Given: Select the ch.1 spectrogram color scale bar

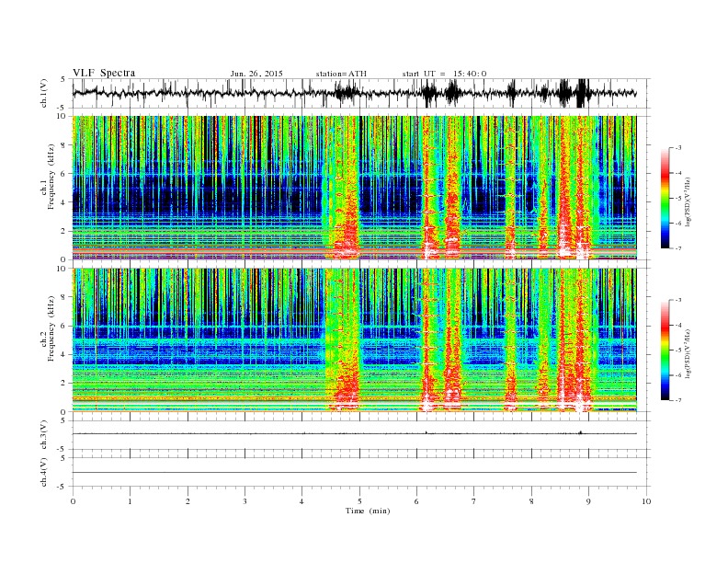Looking at the screenshot, I should pos(665,199).
